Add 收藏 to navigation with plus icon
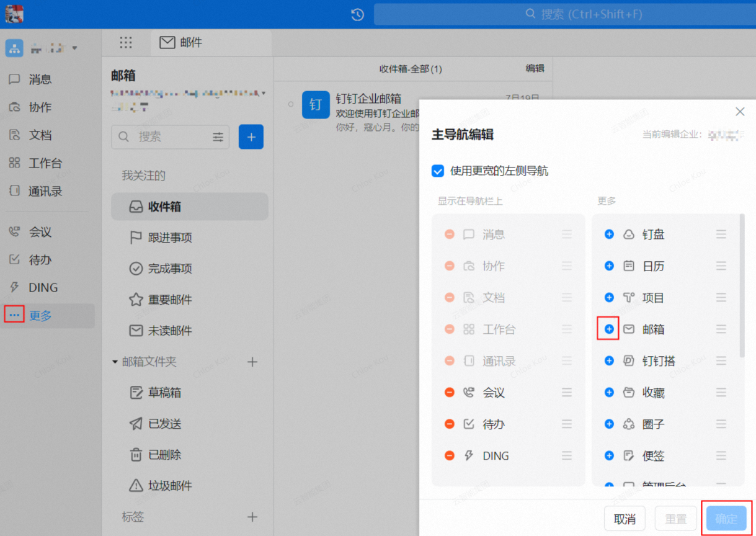The width and height of the screenshot is (756, 536). (x=609, y=392)
